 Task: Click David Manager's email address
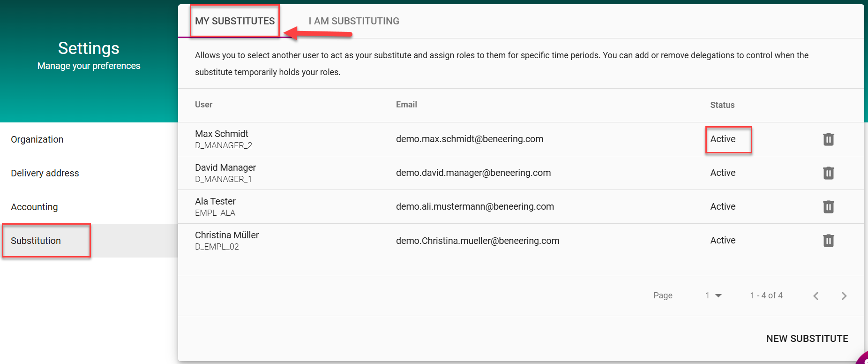(473, 173)
